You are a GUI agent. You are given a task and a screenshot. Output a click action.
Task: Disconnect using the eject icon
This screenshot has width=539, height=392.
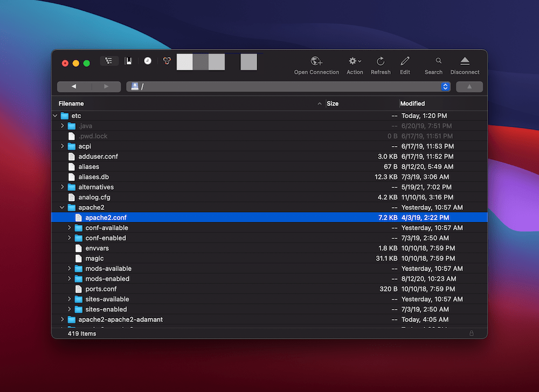point(465,61)
